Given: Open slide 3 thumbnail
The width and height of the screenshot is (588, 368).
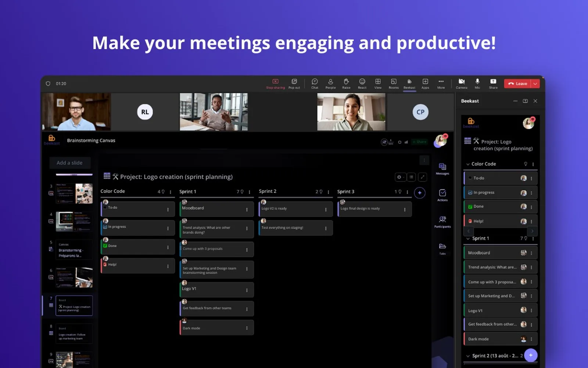Looking at the screenshot, I should pos(74,193).
